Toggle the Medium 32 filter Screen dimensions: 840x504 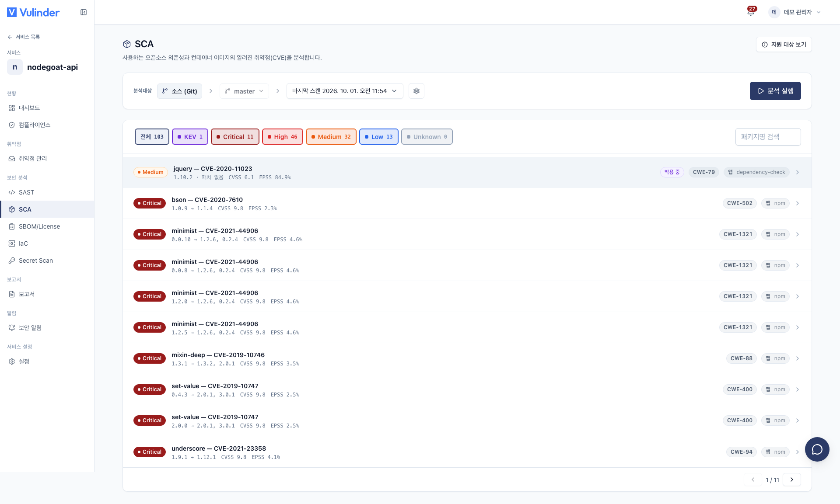(x=331, y=137)
